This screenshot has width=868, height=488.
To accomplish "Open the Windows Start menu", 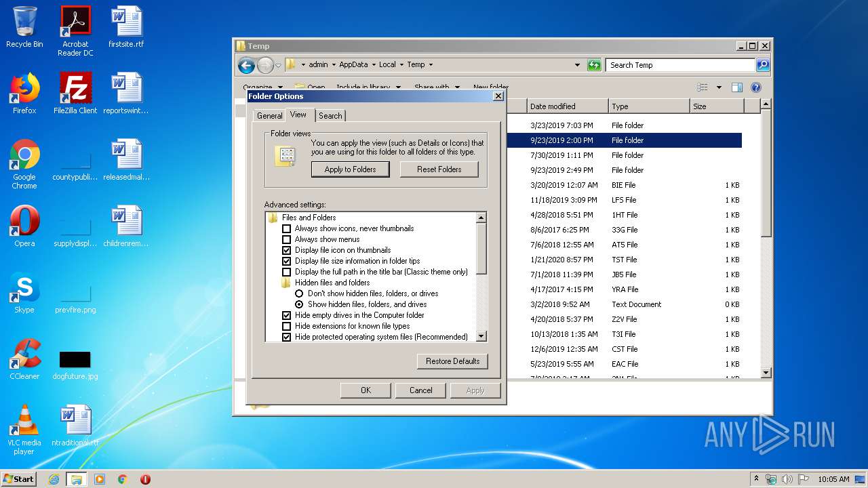I will (18, 479).
